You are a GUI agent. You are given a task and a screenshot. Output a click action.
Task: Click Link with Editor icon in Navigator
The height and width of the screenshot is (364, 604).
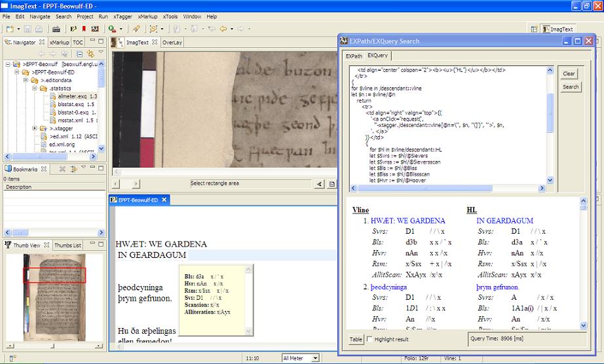pos(90,54)
